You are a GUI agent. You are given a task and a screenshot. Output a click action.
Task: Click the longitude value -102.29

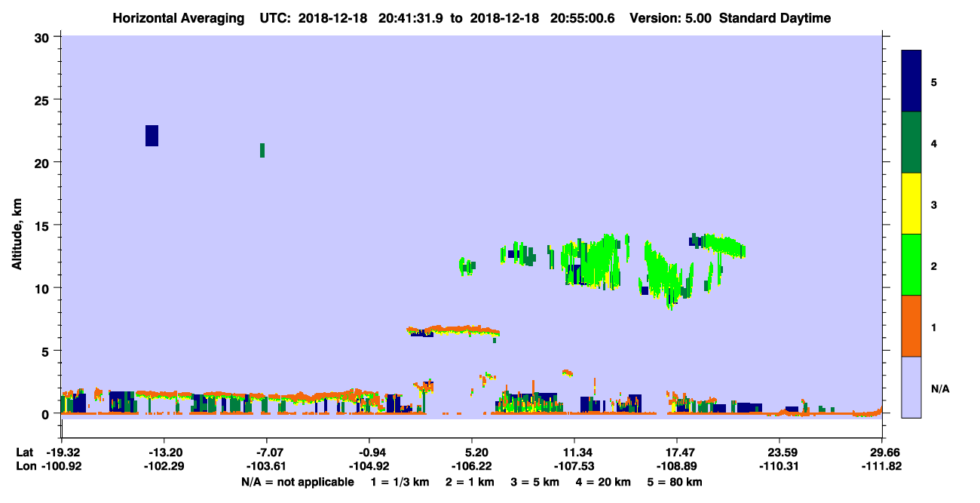[164, 466]
